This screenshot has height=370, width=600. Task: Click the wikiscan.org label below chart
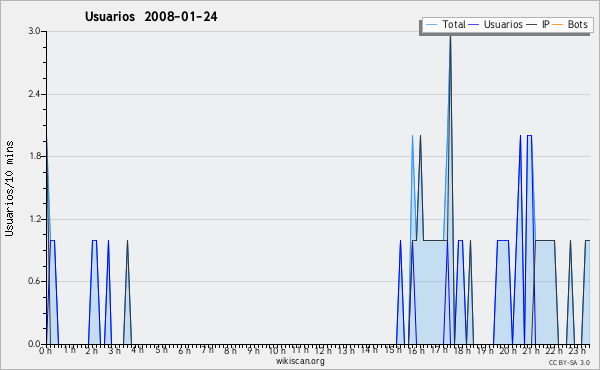300,361
